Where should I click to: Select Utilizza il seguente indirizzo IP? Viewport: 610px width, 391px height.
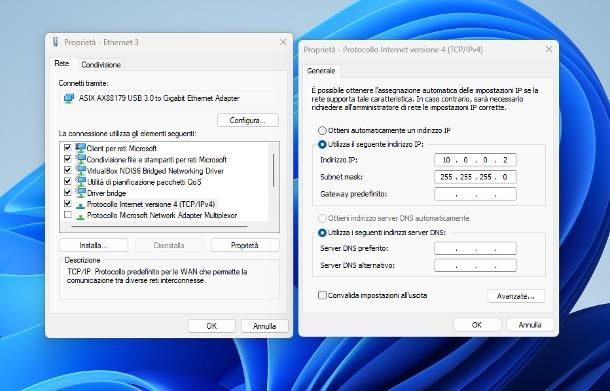click(x=322, y=144)
